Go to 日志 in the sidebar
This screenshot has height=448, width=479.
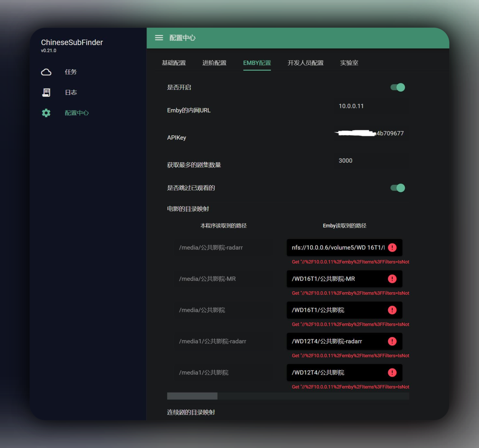pyautogui.click(x=71, y=92)
